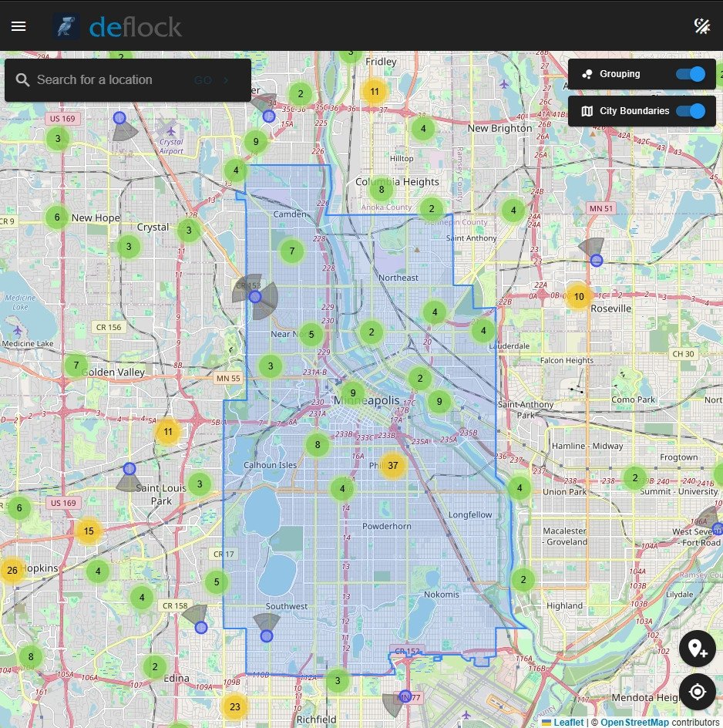This screenshot has height=728, width=723.
Task: Expand the 26-camera cluster near Hopkins
Action: (12, 570)
